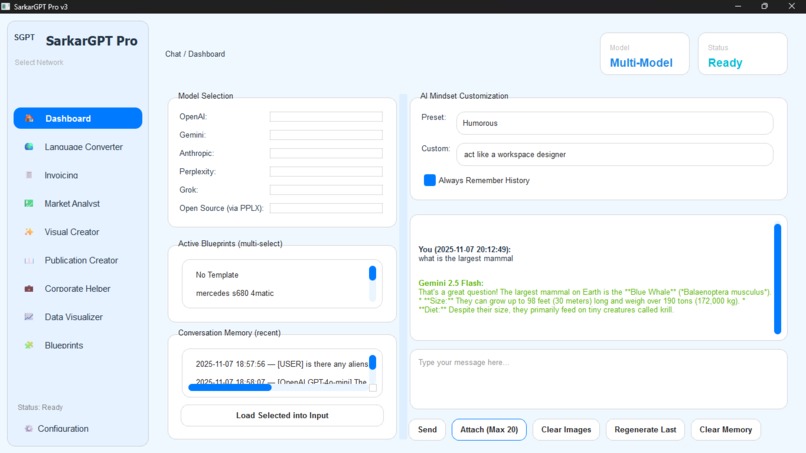Click the 'Gemini 2.5 Flash:' response header

[x=451, y=283]
